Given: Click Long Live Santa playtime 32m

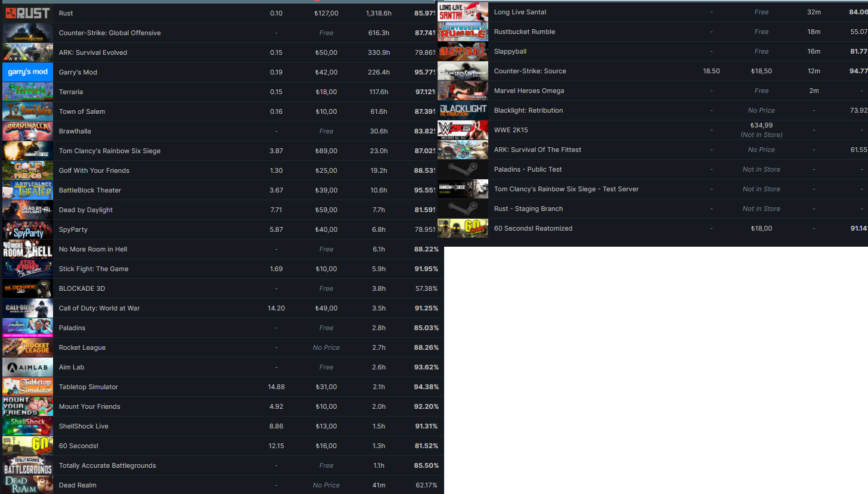Looking at the screenshot, I should pyautogui.click(x=814, y=12).
